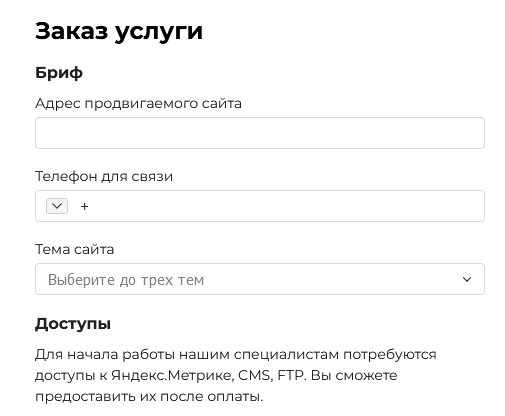Image resolution: width=505 pixels, height=416 pixels.
Task: Click the 'Бриф' section heading
Action: click(59, 73)
